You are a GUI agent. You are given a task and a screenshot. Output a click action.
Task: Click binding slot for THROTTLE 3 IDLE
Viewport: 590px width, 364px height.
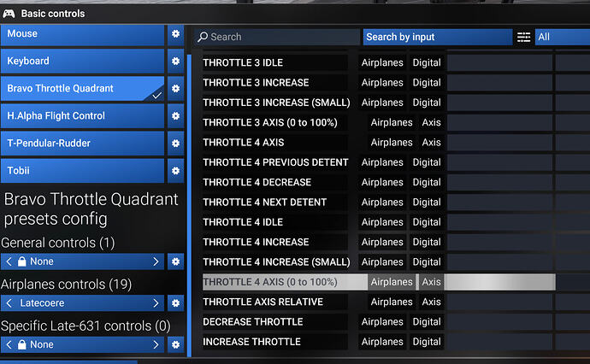(x=499, y=62)
